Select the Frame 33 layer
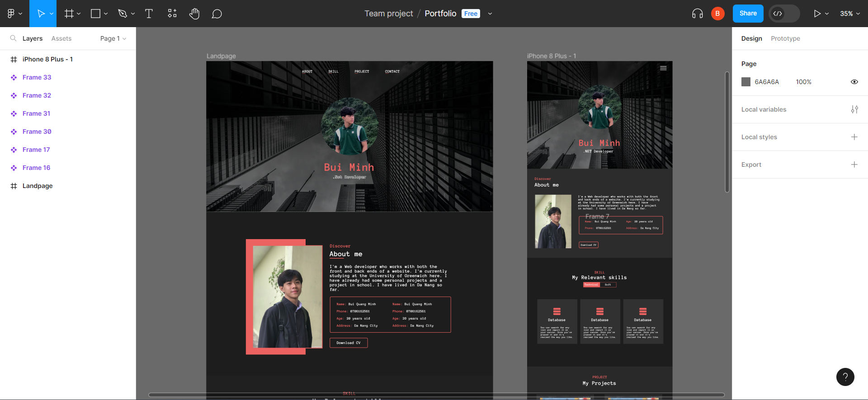The height and width of the screenshot is (400, 868). [x=37, y=77]
